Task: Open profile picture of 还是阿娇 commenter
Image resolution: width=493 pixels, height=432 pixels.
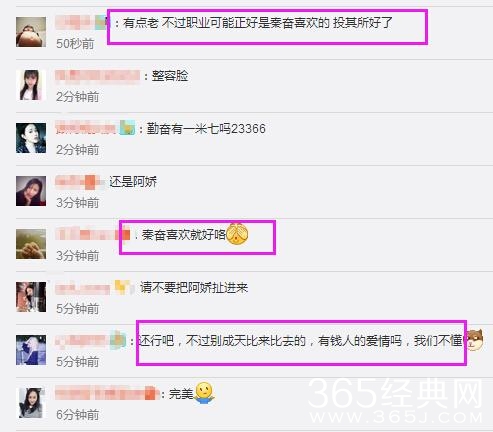Action: [31, 191]
